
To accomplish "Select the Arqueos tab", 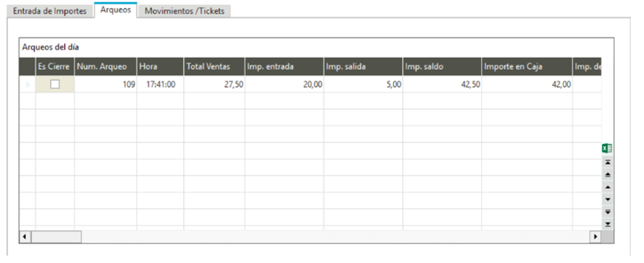I will tap(116, 10).
